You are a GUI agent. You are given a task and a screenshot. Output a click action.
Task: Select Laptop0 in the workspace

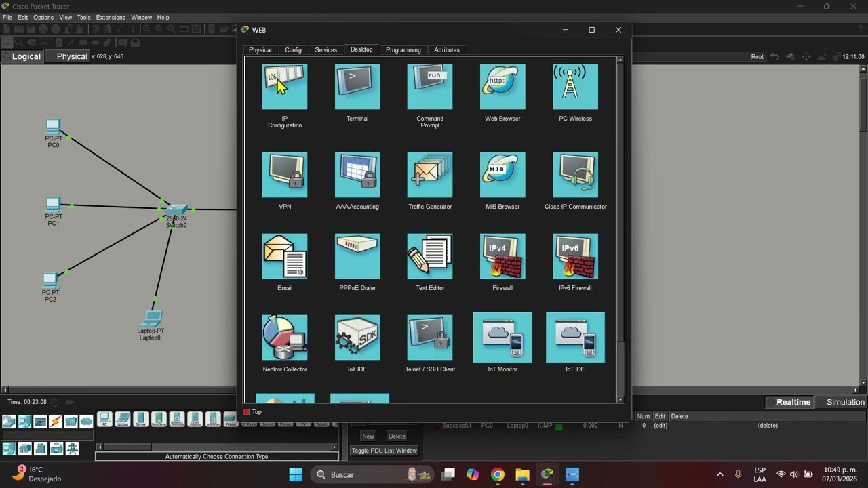(151, 320)
